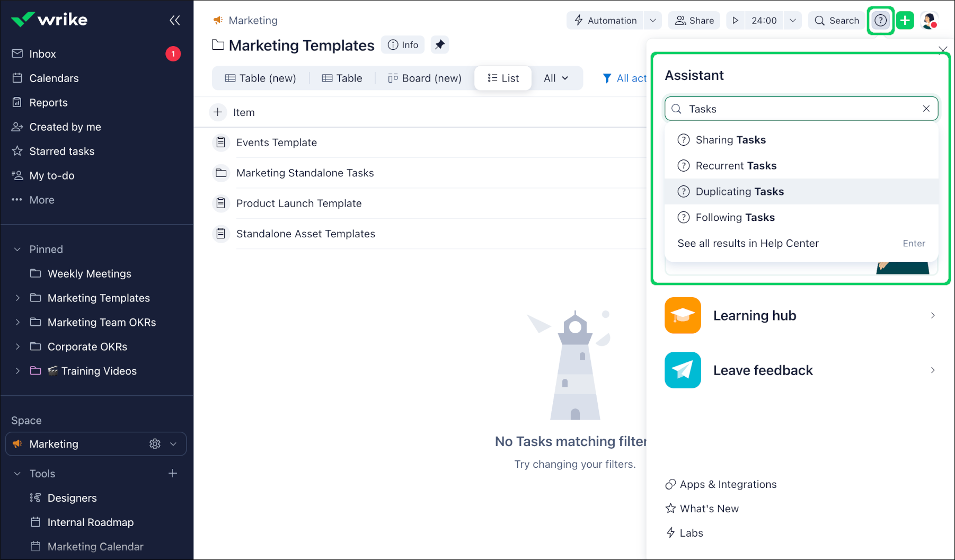Click the All active filter
The height and width of the screenshot is (560, 955).
click(624, 78)
